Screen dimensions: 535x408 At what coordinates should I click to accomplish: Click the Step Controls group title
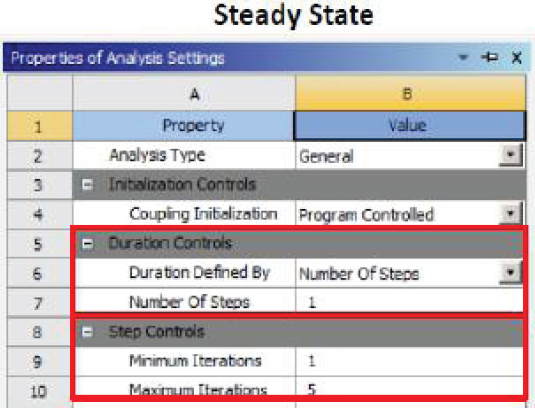157,332
